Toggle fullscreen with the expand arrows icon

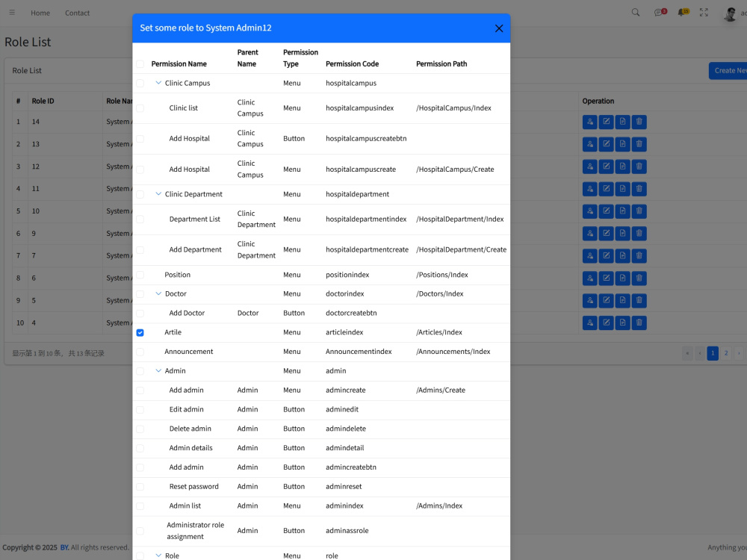click(704, 13)
